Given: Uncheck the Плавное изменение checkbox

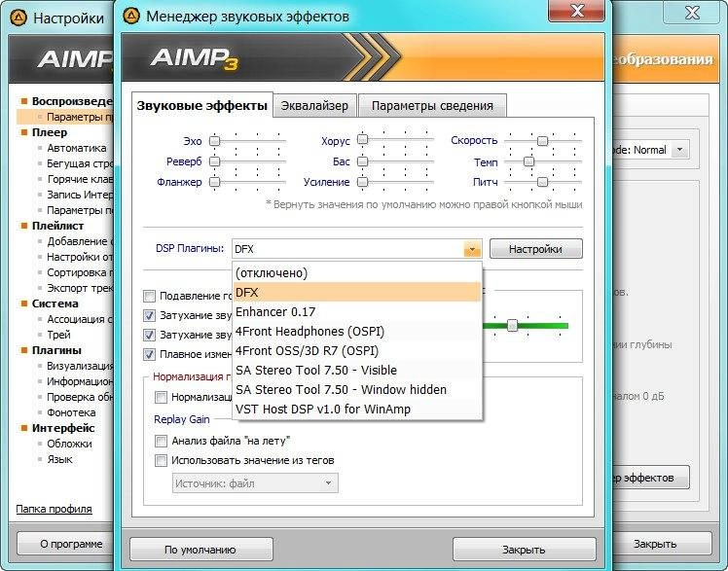Looking at the screenshot, I should point(149,354).
